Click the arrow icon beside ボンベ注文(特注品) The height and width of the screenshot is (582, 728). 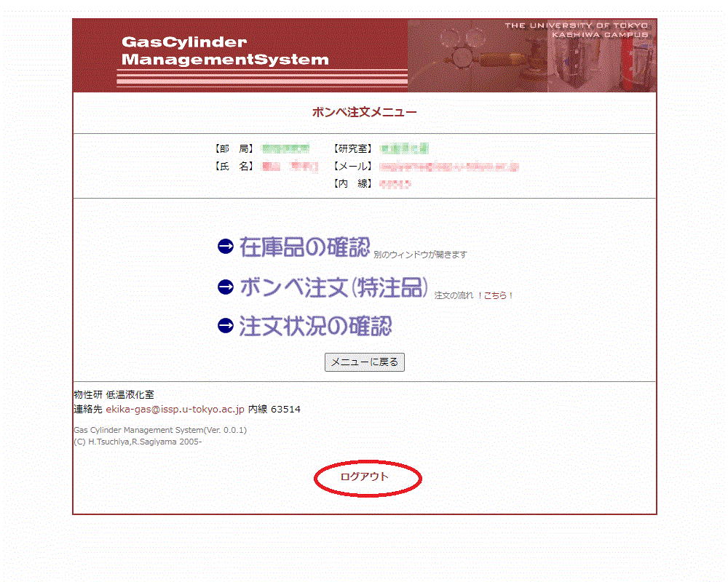(226, 287)
